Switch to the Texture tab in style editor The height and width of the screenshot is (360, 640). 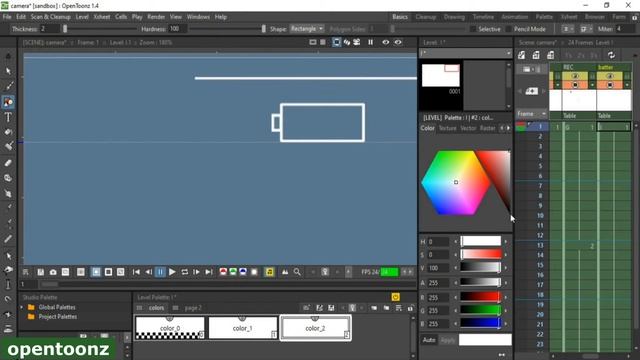[x=447, y=128]
